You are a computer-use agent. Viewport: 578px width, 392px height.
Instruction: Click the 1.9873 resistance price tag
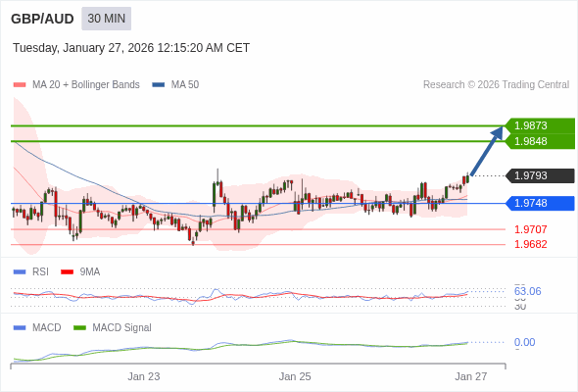point(540,125)
